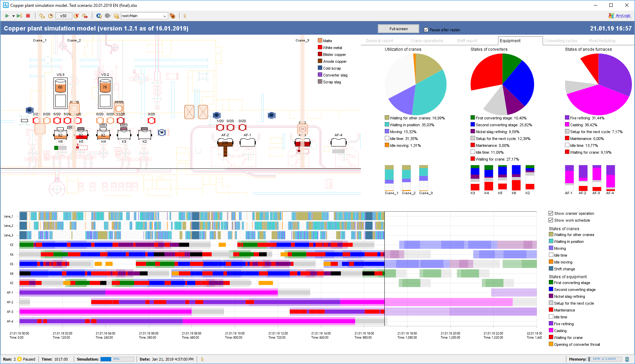The height and width of the screenshot is (364, 635).
Task: Click the 'Time: 1017.00' status text
Action: (55, 359)
